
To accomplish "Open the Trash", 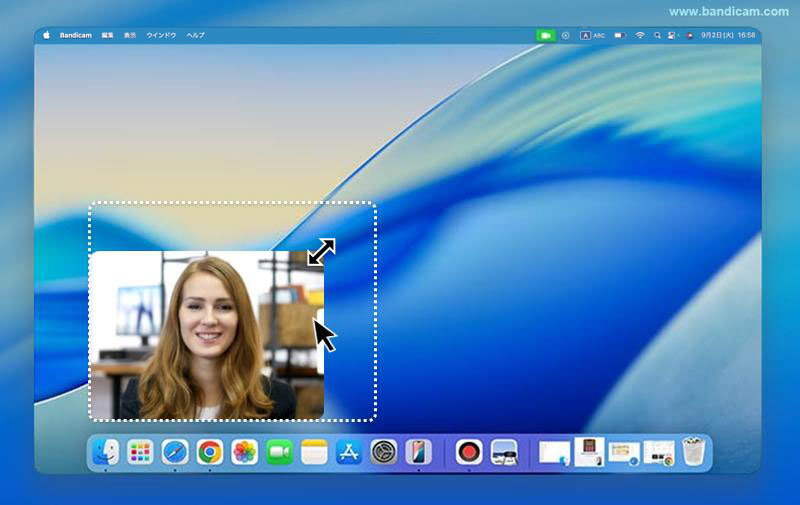I will [694, 452].
